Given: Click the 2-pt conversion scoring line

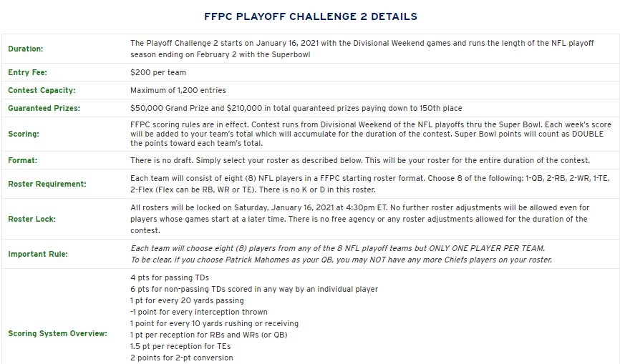Looking at the screenshot, I should tap(181, 358).
